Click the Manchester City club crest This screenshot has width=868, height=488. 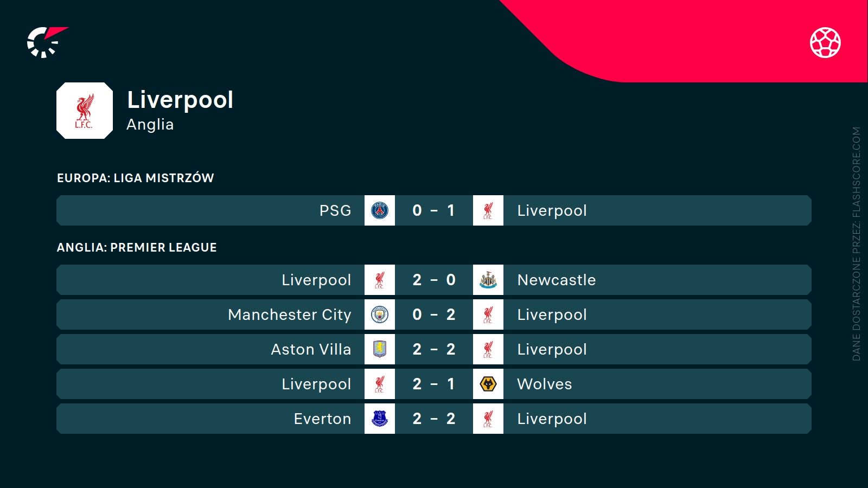pyautogui.click(x=380, y=314)
